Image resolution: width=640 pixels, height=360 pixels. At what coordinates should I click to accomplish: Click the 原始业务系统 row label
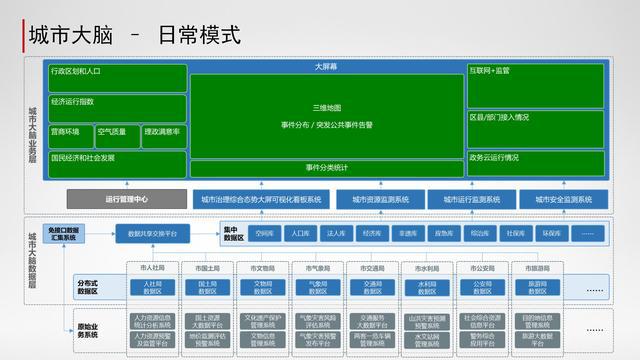coord(88,331)
